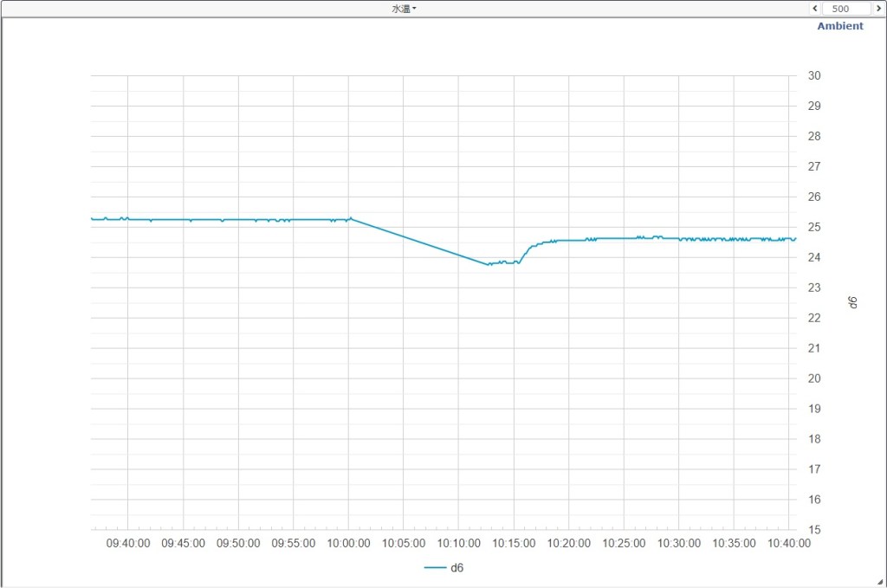The height and width of the screenshot is (588, 887).
Task: Select the 09:40:00 x-axis tick label
Action: 127,544
